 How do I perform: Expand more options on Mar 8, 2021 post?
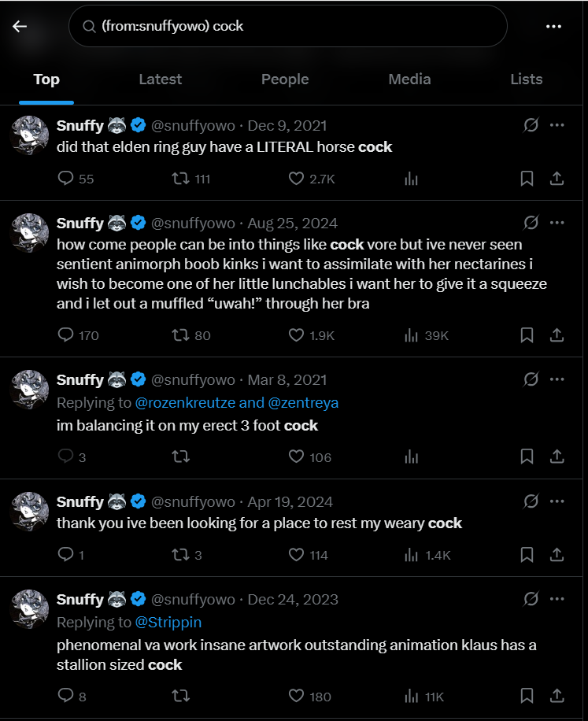pos(557,379)
